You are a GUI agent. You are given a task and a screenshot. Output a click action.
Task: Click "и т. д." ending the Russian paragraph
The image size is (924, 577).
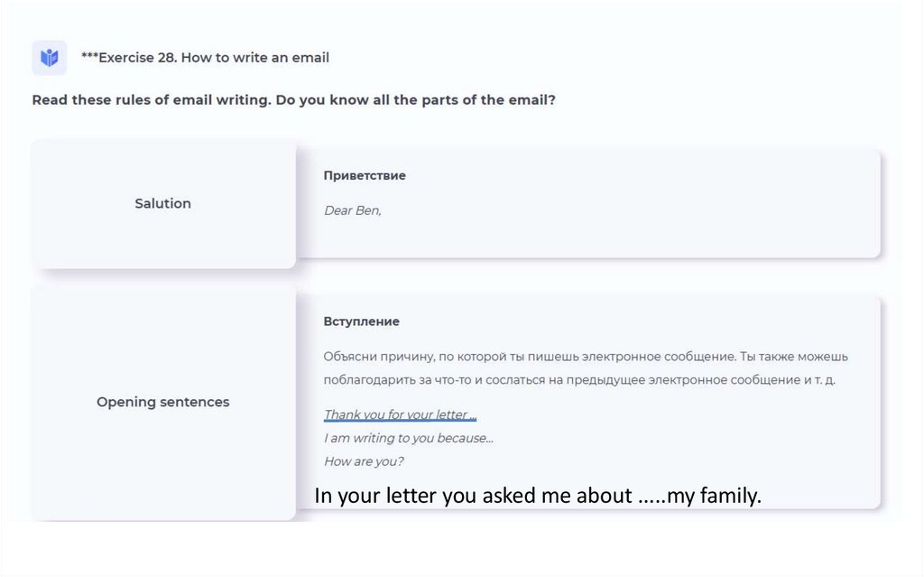click(x=817, y=380)
